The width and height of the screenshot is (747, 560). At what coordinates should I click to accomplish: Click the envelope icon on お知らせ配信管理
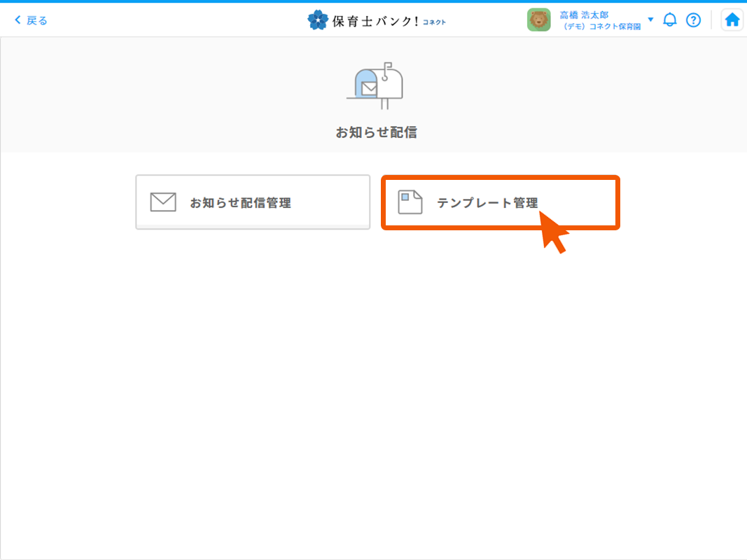[163, 202]
